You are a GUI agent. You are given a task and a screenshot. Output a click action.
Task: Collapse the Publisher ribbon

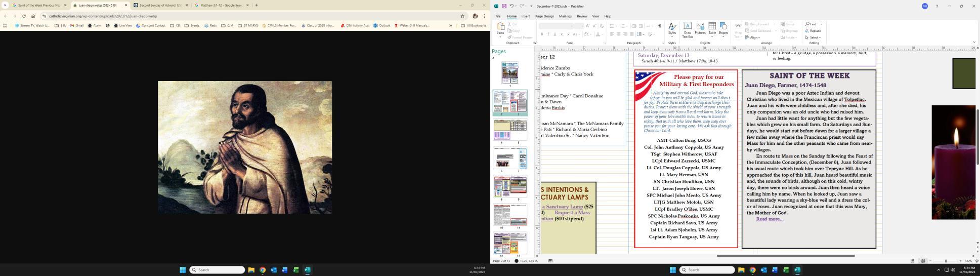(x=974, y=42)
